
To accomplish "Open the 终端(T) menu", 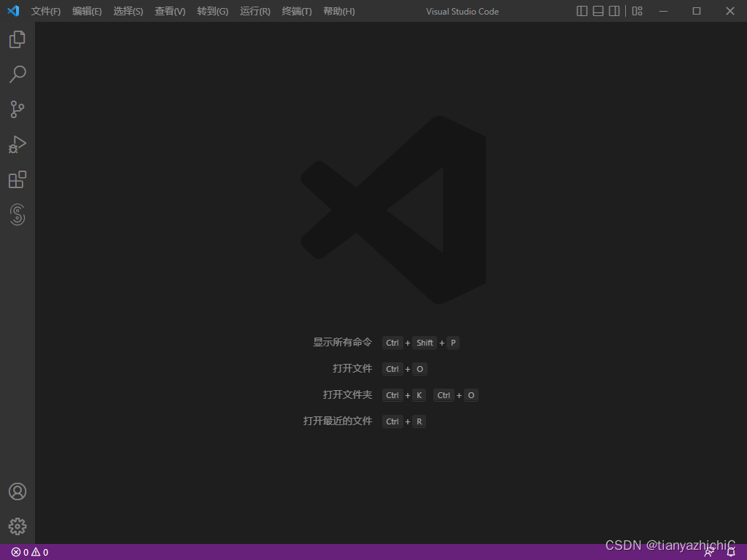I will pyautogui.click(x=297, y=11).
